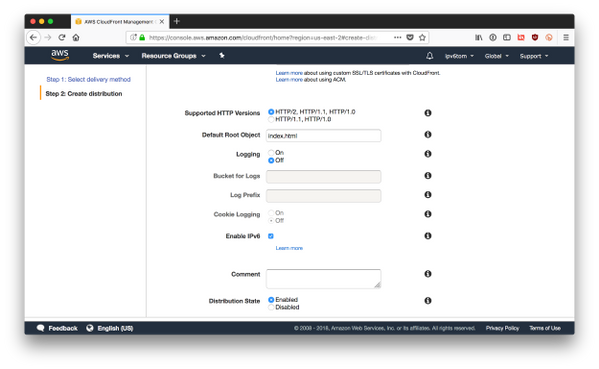Image resolution: width=599 pixels, height=369 pixels.
Task: Show info icon for Comment
Action: coord(428,274)
